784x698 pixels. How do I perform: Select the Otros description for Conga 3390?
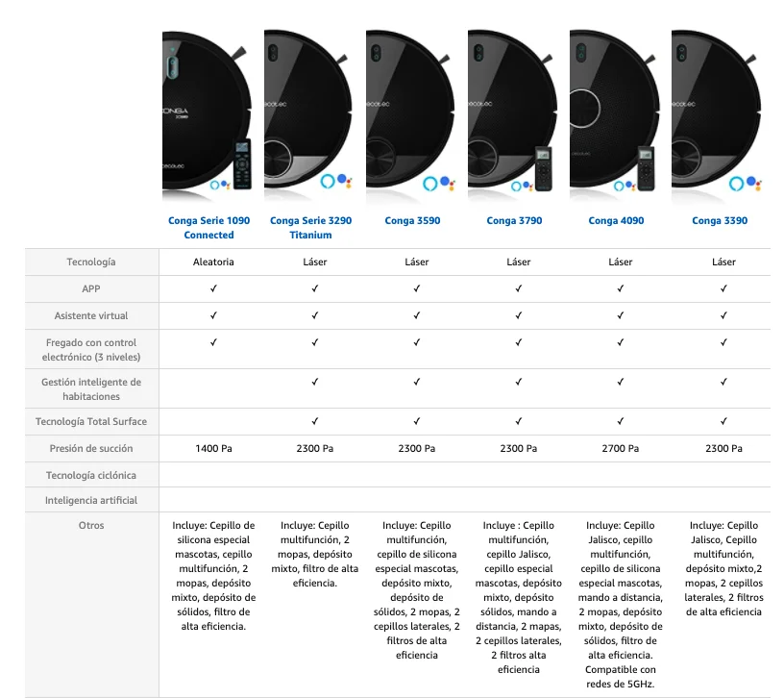(723, 568)
